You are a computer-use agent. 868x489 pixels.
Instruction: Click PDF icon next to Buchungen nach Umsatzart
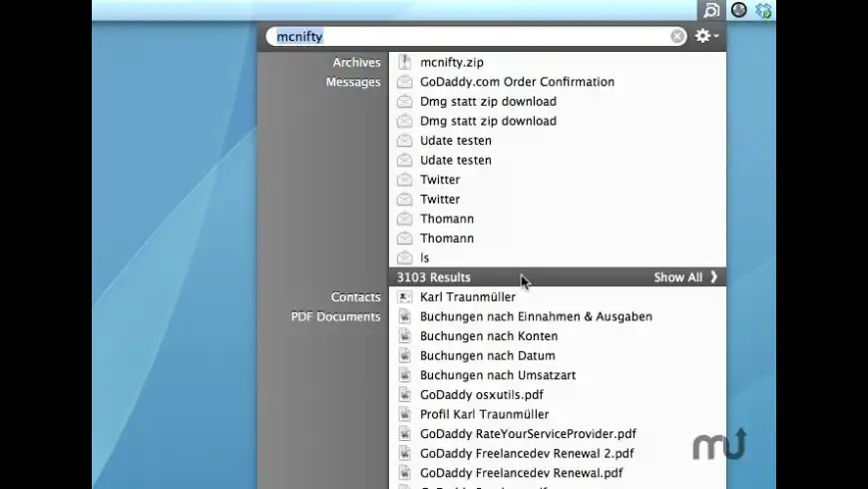(x=405, y=375)
